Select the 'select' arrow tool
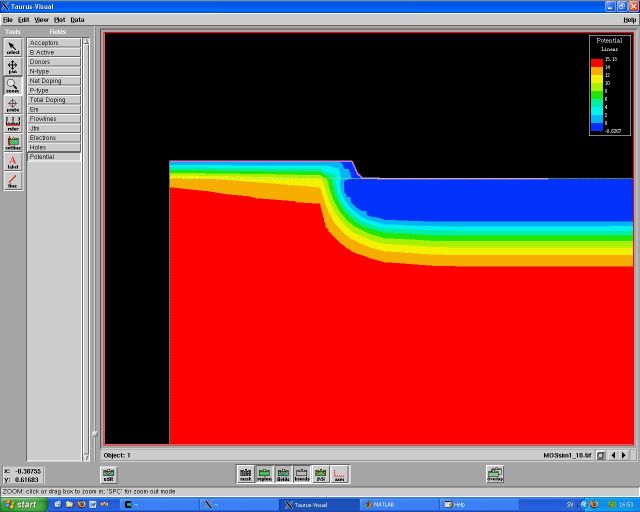Image resolution: width=640 pixels, height=512 pixels. 13,48
